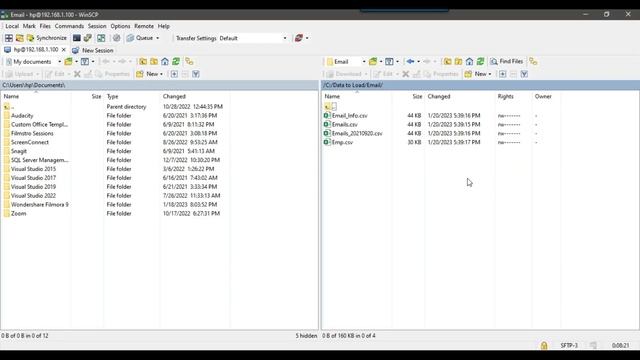Open in PuTTY icon
Viewport: 640px width, 360px height.
88,38
